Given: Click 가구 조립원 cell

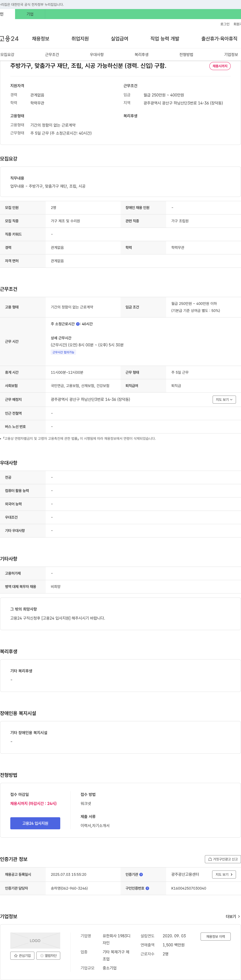Looking at the screenshot, I should point(180,221).
